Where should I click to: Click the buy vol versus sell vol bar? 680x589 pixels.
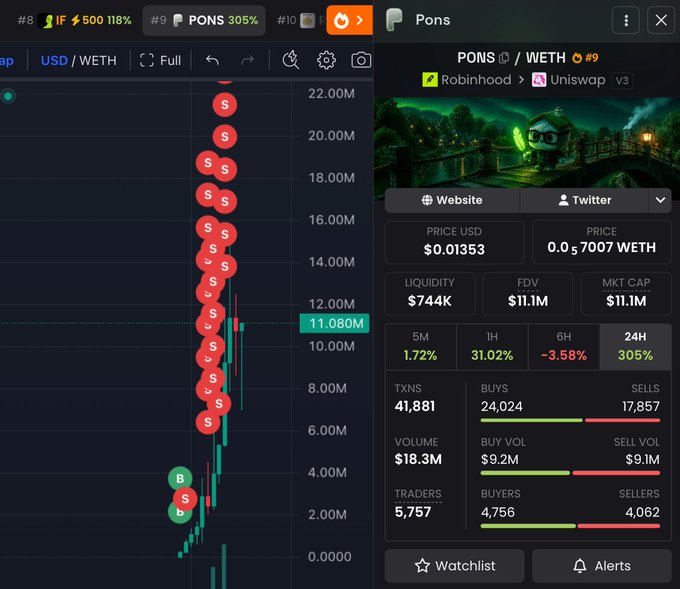[570, 473]
